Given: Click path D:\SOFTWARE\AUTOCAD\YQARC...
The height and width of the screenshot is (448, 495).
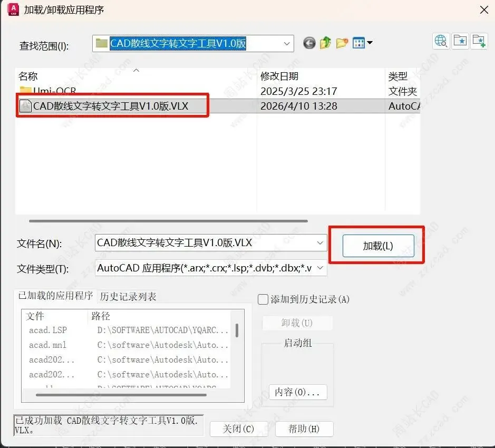Looking at the screenshot, I should tap(162, 330).
